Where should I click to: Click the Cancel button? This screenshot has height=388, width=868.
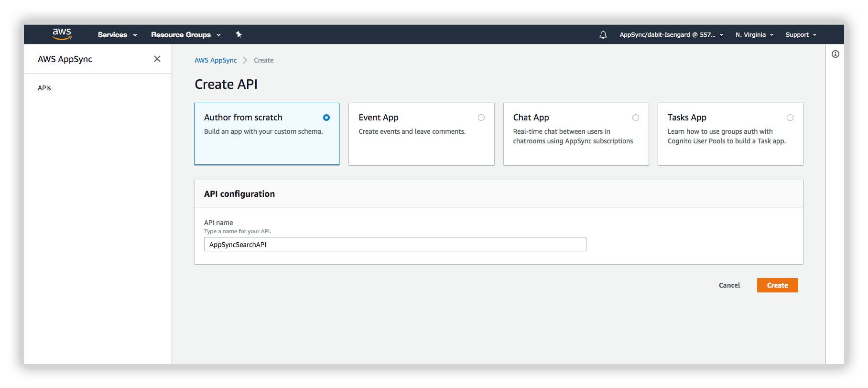click(729, 285)
